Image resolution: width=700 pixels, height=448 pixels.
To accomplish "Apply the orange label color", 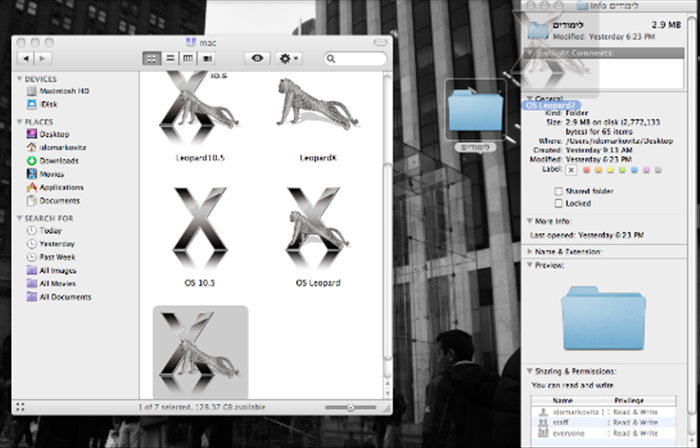I will pos(599,170).
